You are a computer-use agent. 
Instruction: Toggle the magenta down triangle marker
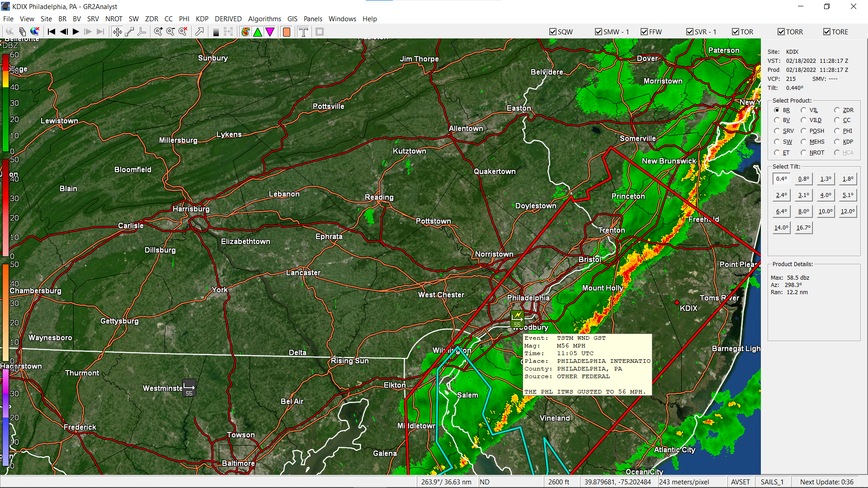click(270, 32)
